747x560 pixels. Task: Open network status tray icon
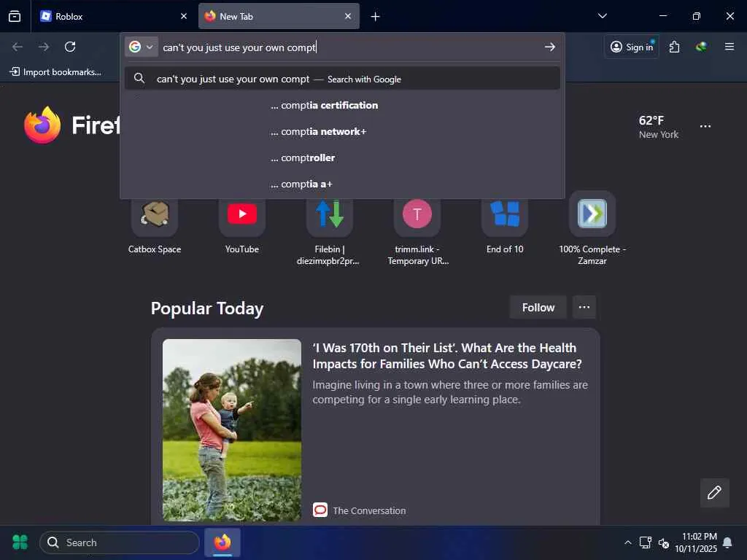pos(646,542)
